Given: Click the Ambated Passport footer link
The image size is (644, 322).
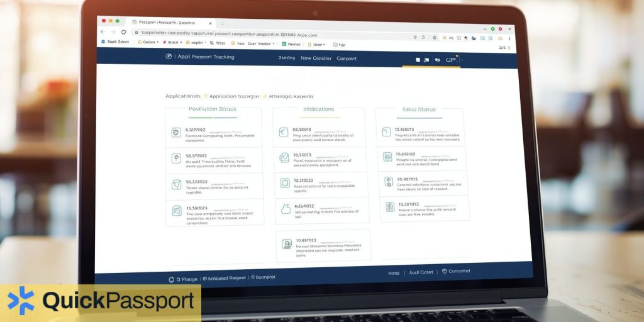Looking at the screenshot, I should click(225, 277).
